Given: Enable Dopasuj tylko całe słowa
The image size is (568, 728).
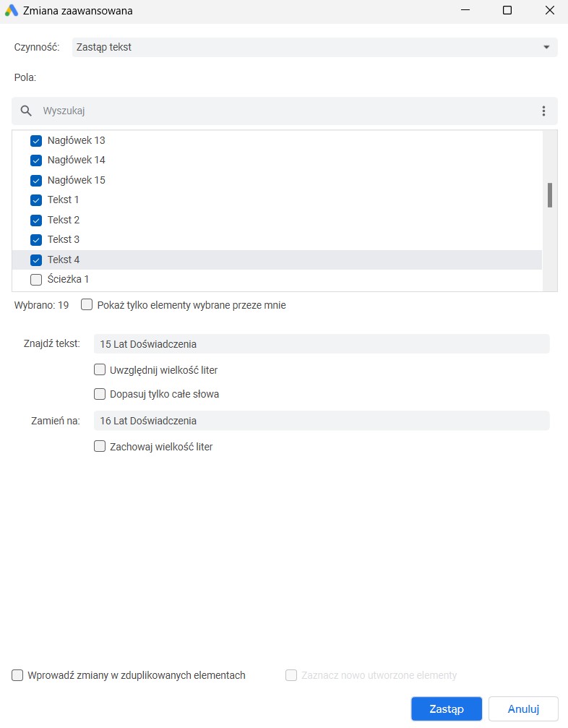Looking at the screenshot, I should point(100,394).
